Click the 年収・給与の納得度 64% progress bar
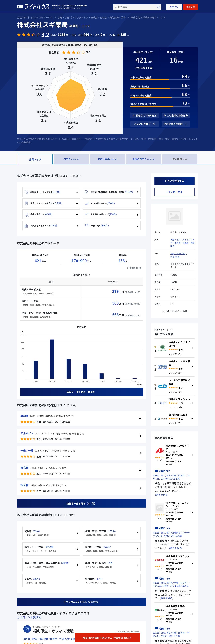The image size is (215, 644). [x=160, y=80]
